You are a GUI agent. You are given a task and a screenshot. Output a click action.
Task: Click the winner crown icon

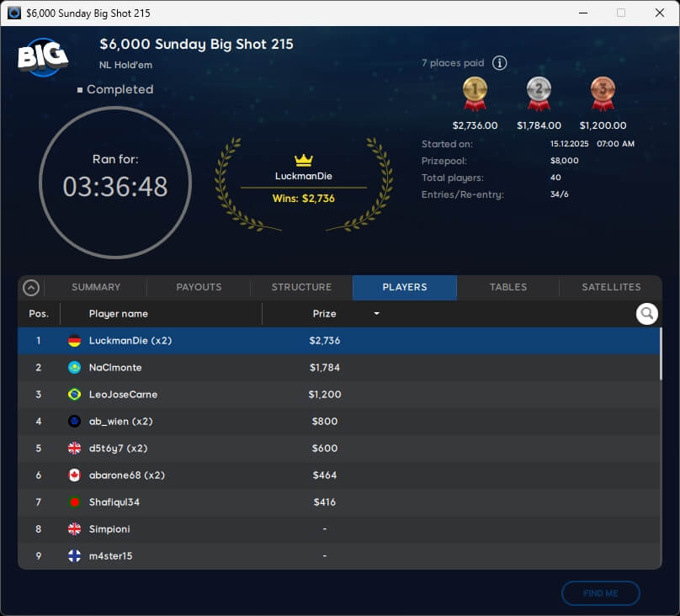[x=303, y=160]
